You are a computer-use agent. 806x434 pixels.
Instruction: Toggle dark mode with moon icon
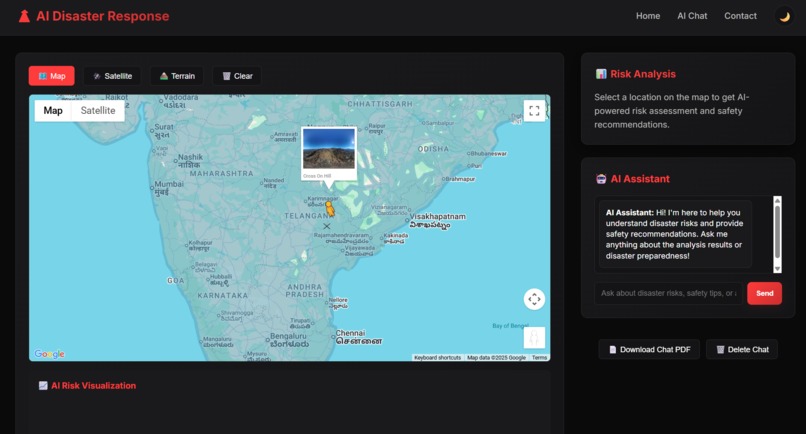(784, 16)
